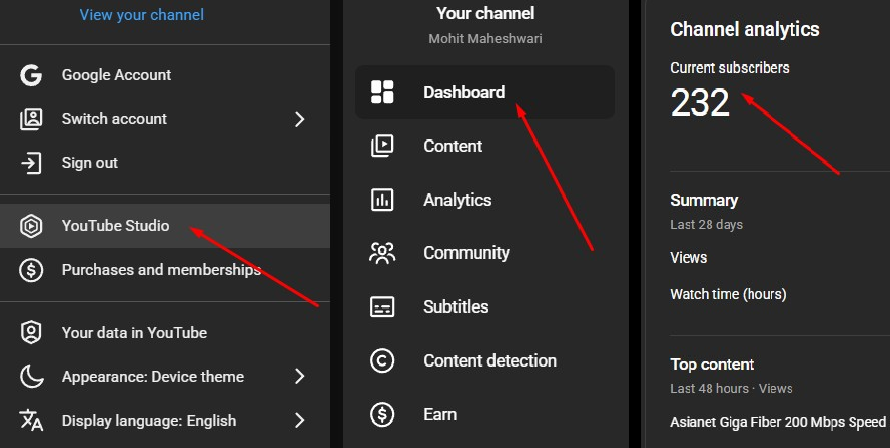Click the Analytics bar chart icon

pyautogui.click(x=382, y=200)
